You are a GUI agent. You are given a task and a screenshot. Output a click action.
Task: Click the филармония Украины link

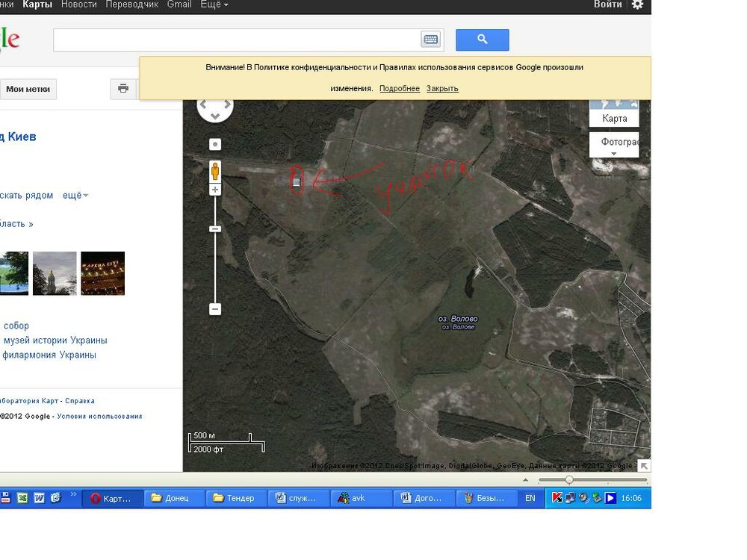pos(49,355)
